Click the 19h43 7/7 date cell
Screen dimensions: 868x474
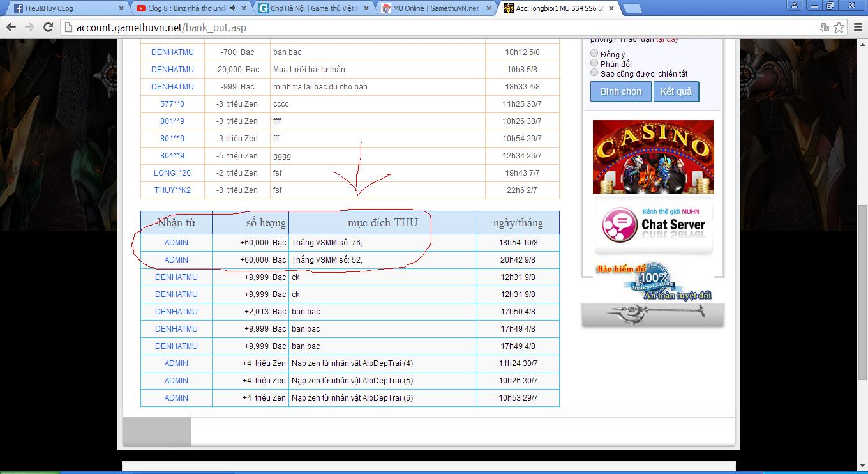click(522, 172)
